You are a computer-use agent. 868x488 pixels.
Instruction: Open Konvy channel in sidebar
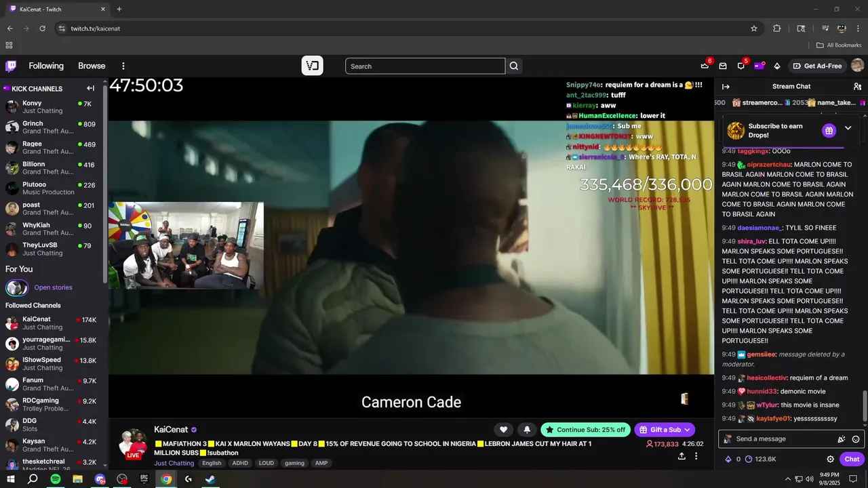click(54, 107)
